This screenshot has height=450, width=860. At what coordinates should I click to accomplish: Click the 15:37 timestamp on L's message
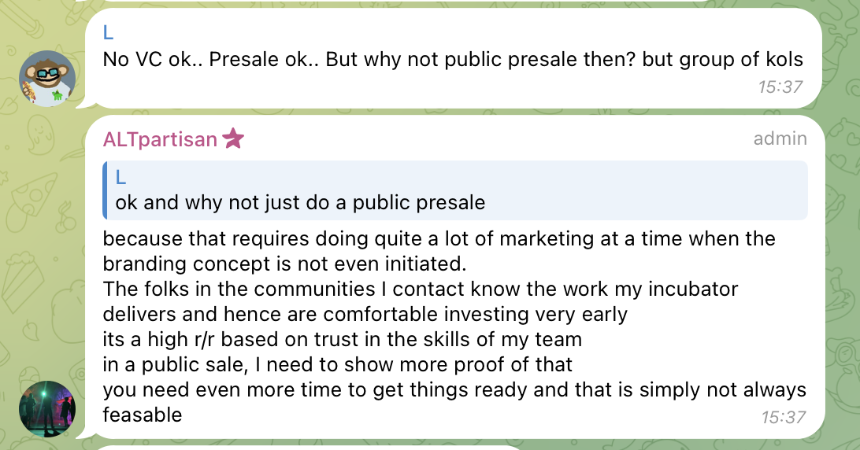[x=780, y=86]
